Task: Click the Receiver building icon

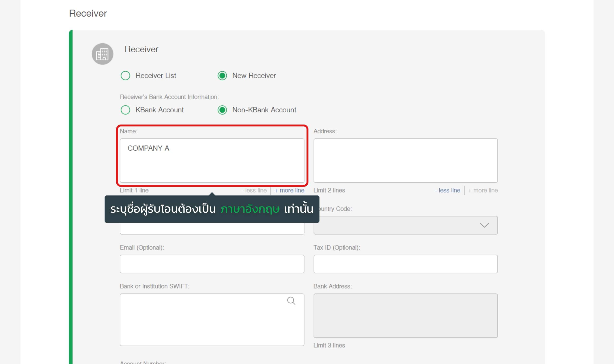Action: [x=102, y=54]
